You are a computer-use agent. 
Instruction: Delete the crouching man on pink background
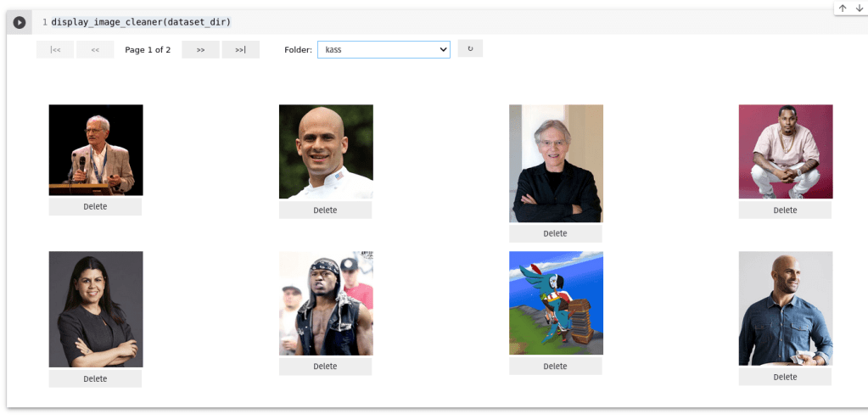pos(785,210)
